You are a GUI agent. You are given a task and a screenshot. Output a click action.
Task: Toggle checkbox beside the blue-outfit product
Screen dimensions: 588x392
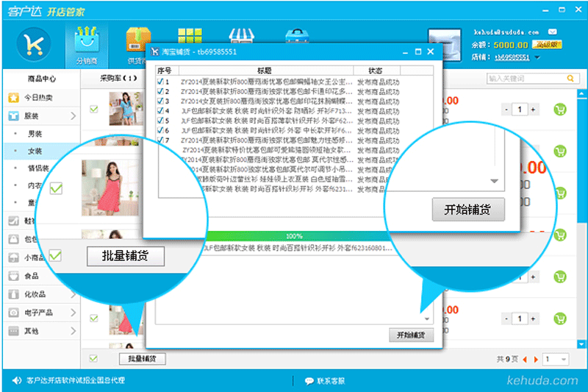[x=94, y=109]
